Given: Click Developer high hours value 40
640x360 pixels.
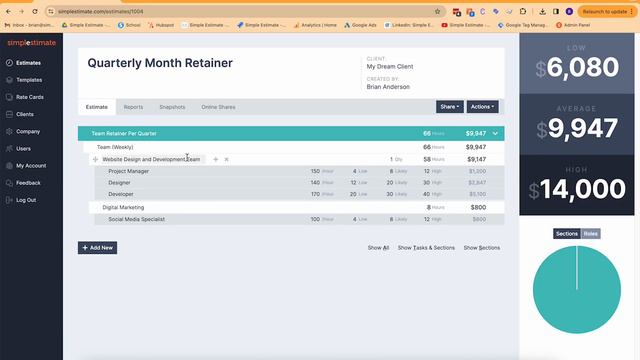Looking at the screenshot, I should [427, 194].
